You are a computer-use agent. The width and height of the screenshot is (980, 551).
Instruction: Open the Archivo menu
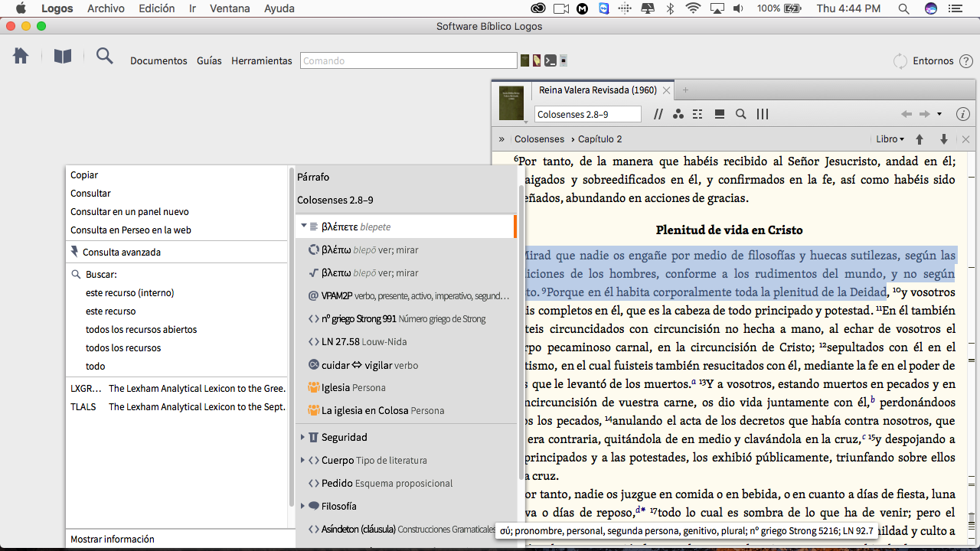[106, 8]
